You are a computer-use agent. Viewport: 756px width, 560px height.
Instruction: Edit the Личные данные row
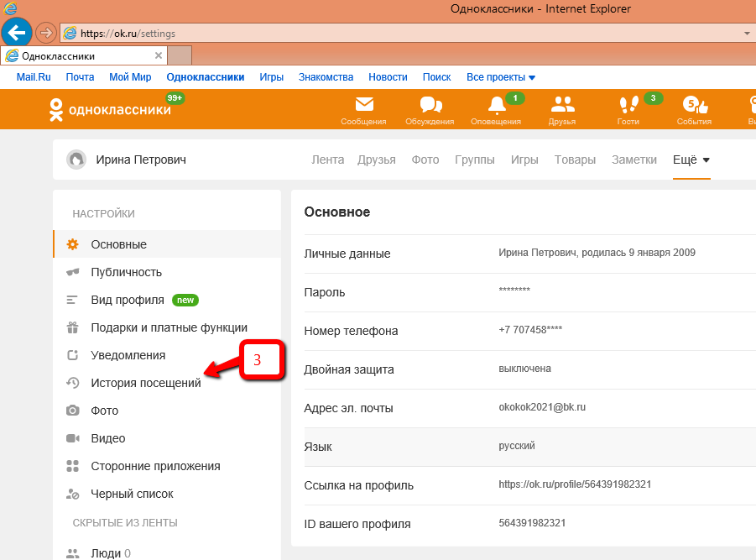(x=530, y=254)
